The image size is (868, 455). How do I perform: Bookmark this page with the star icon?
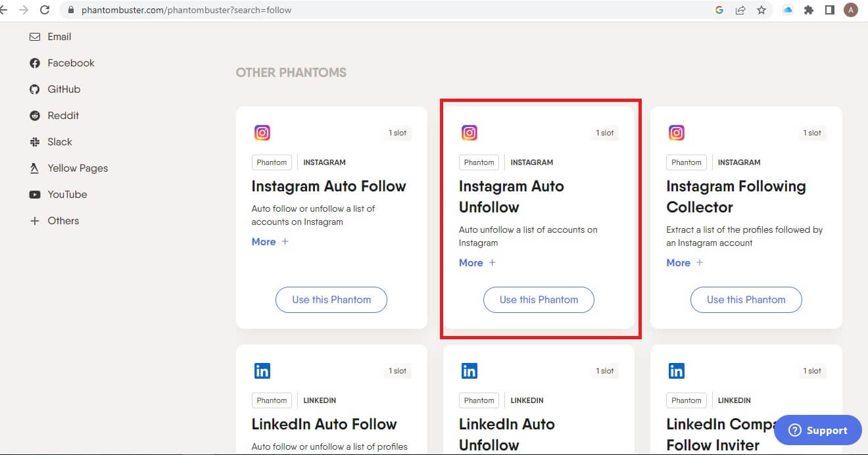click(761, 10)
